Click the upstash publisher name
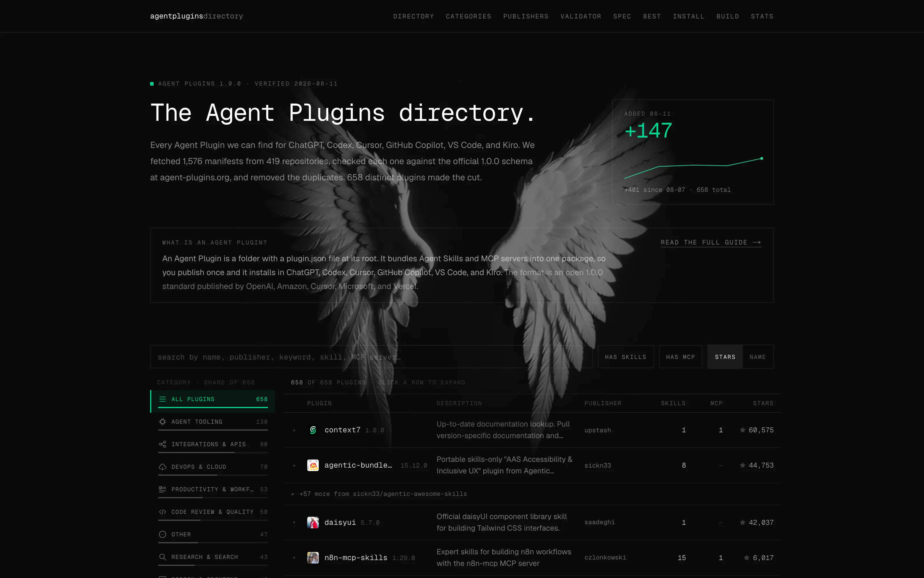 (597, 430)
